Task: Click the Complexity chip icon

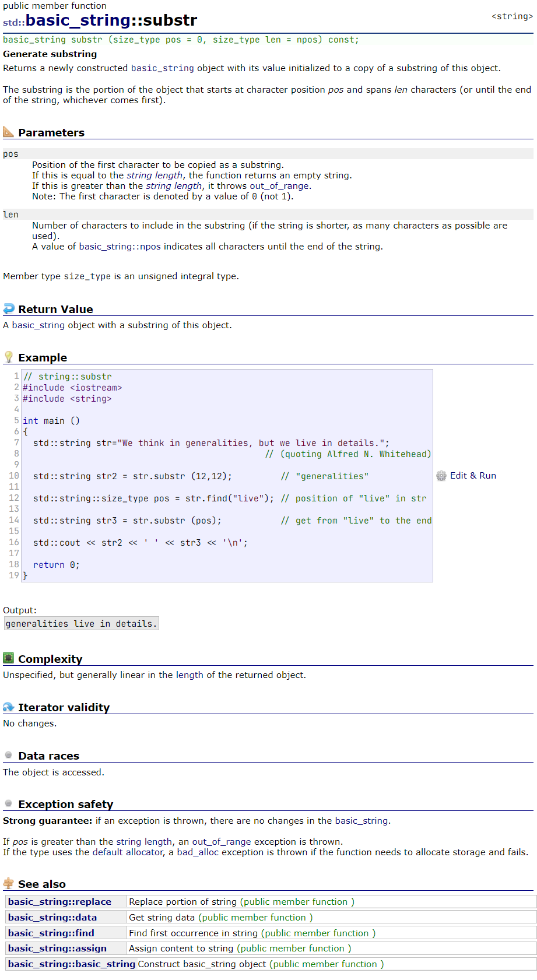Action: tap(8, 658)
